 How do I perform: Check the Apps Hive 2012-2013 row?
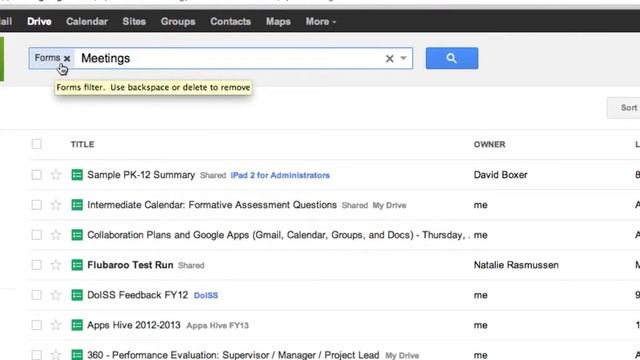[x=36, y=325]
